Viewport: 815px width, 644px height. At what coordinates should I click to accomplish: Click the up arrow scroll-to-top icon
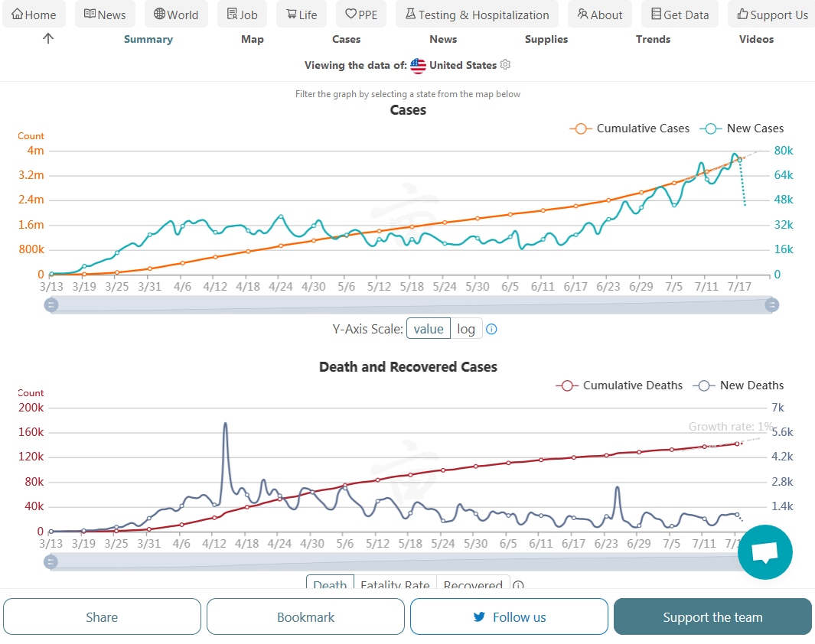tap(48, 38)
